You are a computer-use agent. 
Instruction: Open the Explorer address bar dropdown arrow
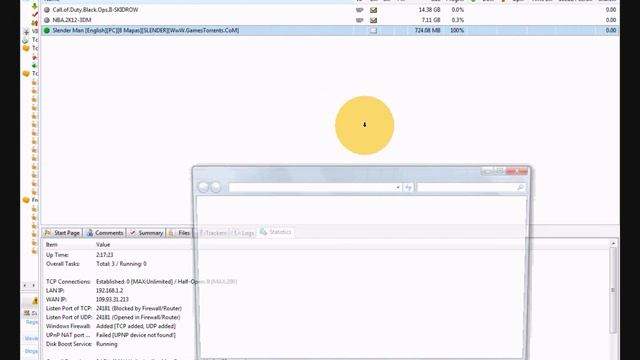[x=398, y=187]
